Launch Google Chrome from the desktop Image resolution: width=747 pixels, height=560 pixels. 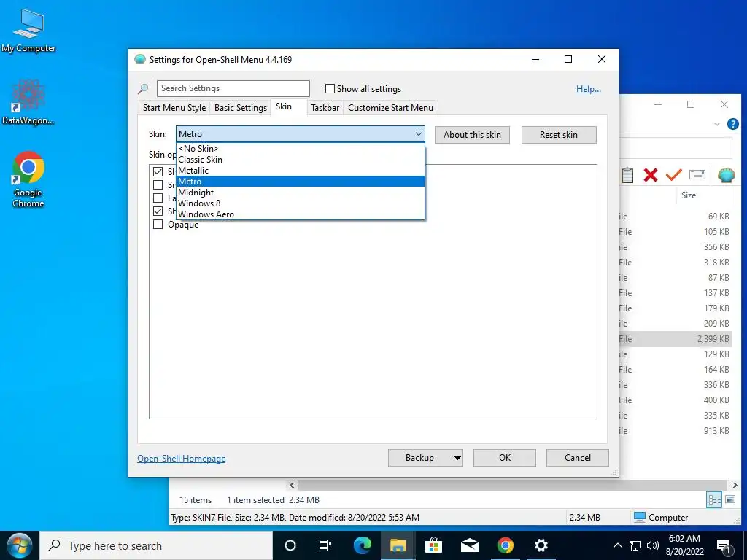(28, 179)
